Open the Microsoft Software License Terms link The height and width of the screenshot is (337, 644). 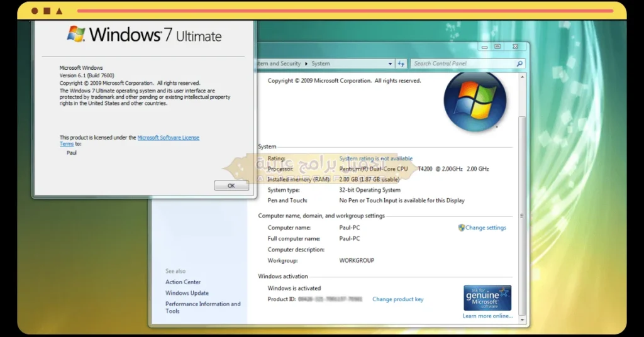point(168,138)
